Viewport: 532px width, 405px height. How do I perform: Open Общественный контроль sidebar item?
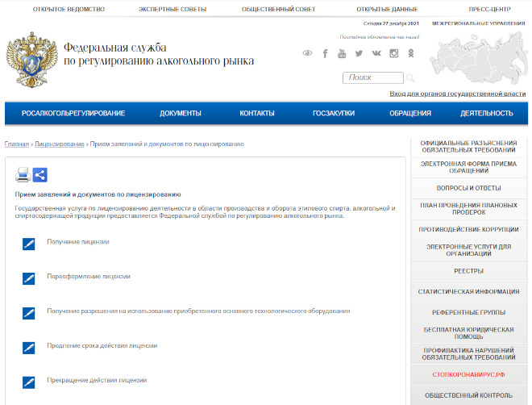tap(468, 395)
